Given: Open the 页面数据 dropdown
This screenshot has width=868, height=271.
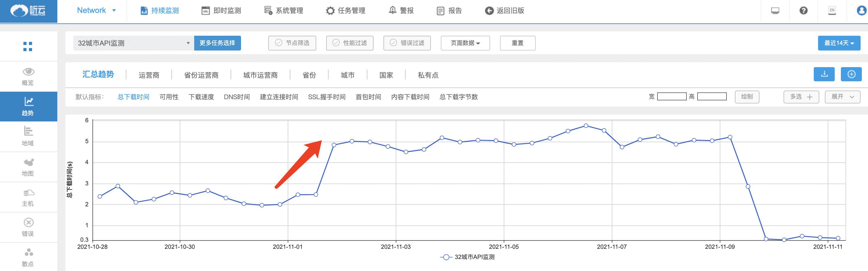Looking at the screenshot, I should click(465, 43).
